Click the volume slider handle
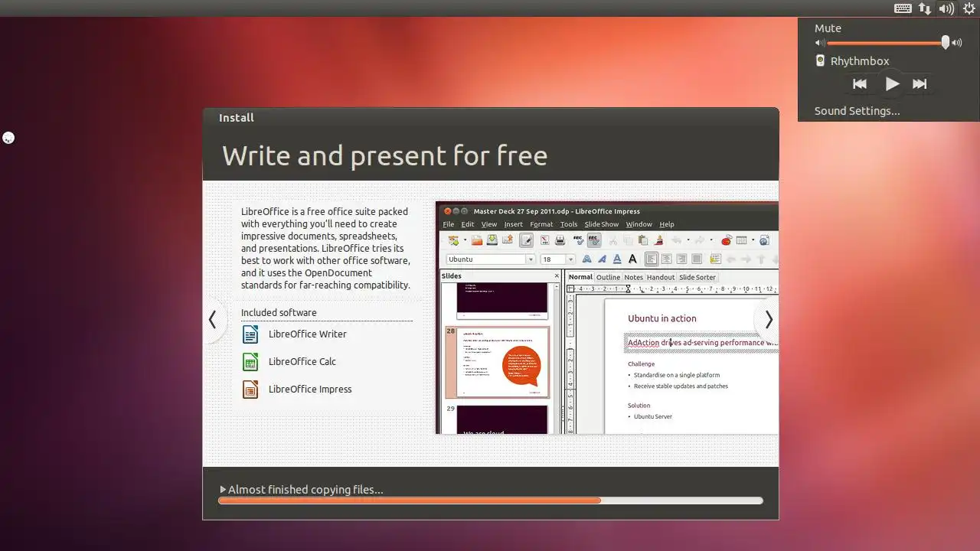Viewport: 980px width, 551px height. tap(946, 43)
